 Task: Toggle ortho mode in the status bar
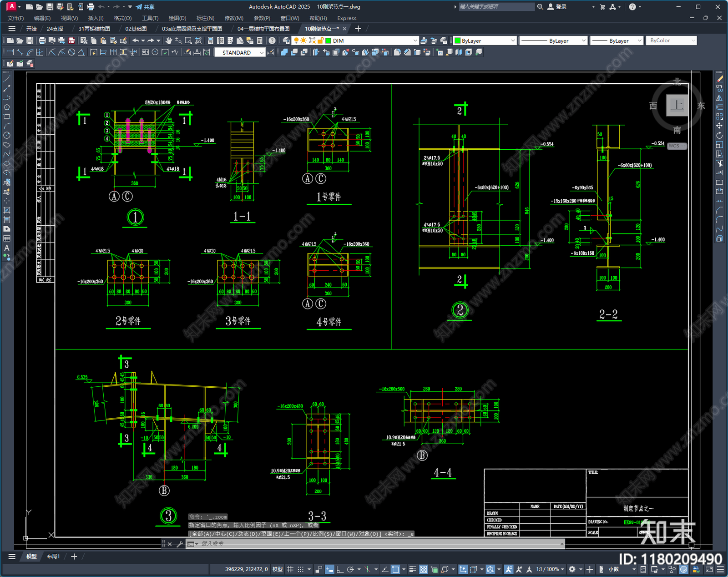pos(340,569)
